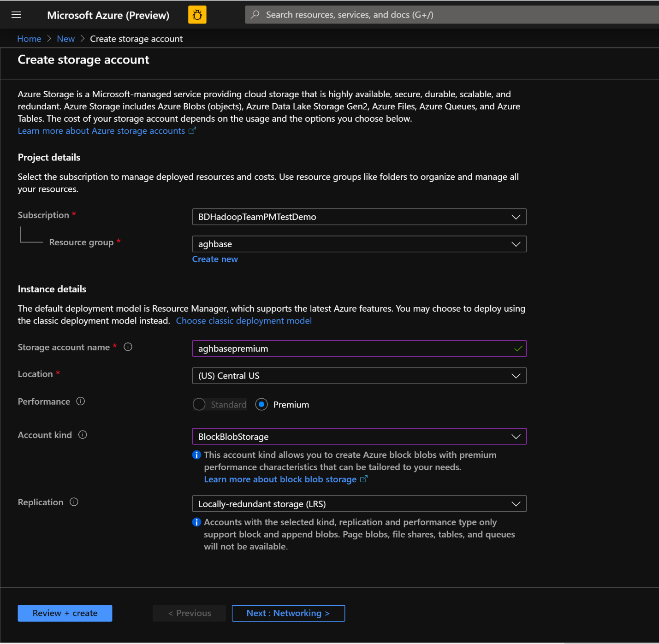
Task: Select the Premium performance option
Action: [x=261, y=404]
